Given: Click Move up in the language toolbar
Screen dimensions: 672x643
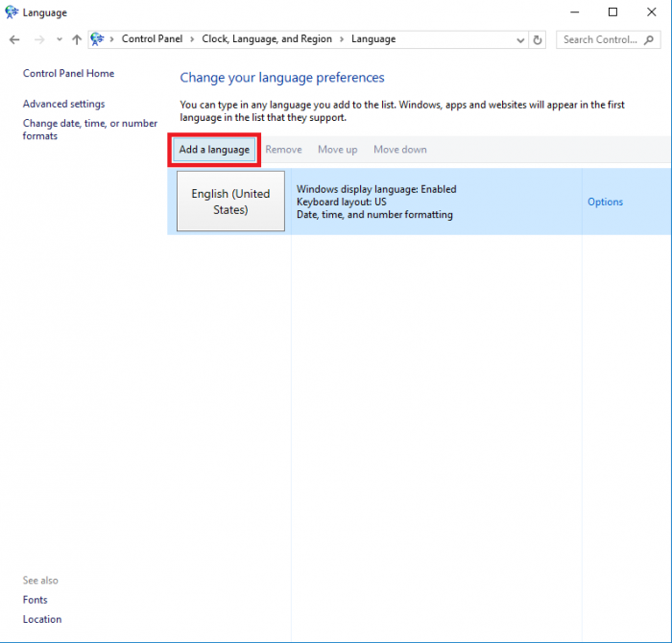Looking at the screenshot, I should point(338,150).
